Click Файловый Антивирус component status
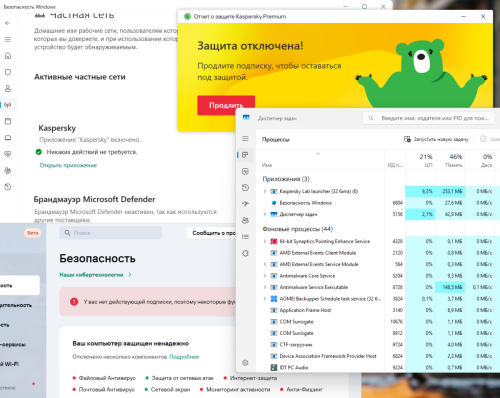 pyautogui.click(x=104, y=378)
